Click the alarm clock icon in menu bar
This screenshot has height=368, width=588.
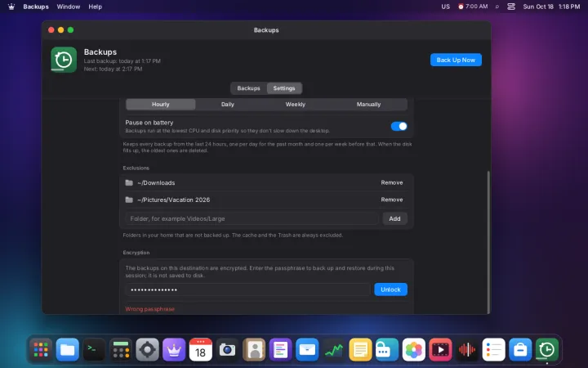pos(461,7)
